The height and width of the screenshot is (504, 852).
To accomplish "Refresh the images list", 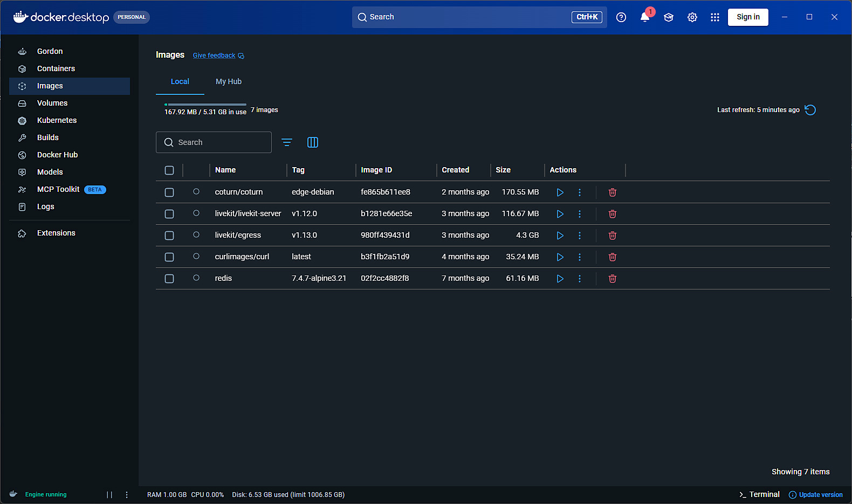I will (810, 110).
